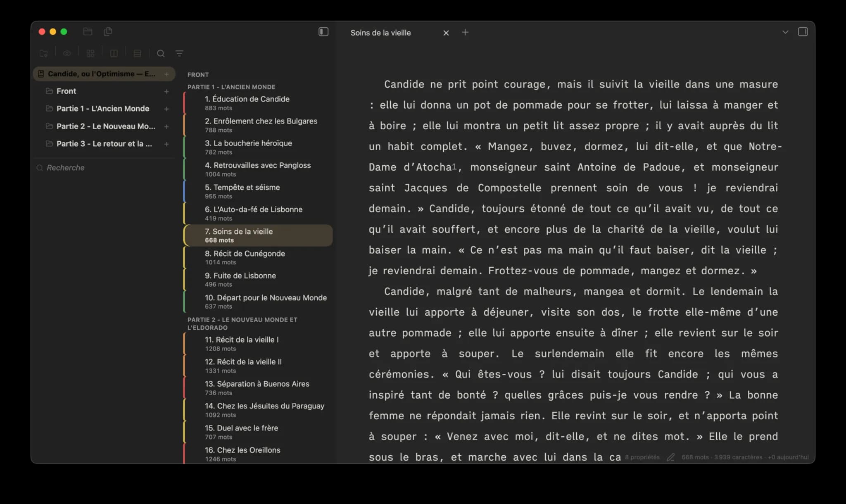Click the magnifier icon in Recherche field
This screenshot has width=846, height=504.
pyautogui.click(x=40, y=168)
